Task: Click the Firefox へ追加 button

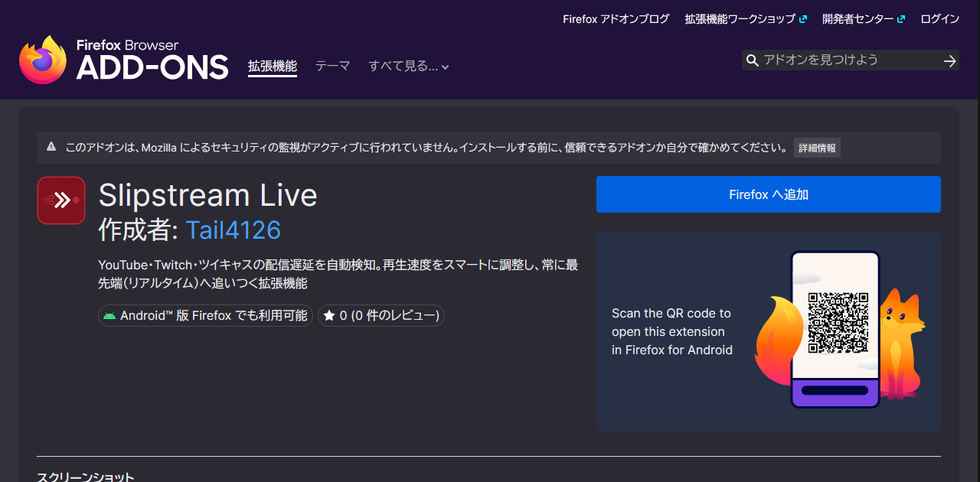Action: coord(769,194)
